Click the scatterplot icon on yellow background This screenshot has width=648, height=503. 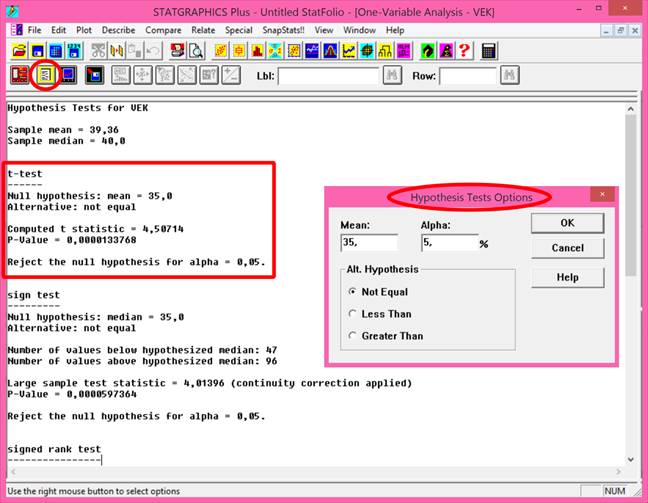pos(221,51)
